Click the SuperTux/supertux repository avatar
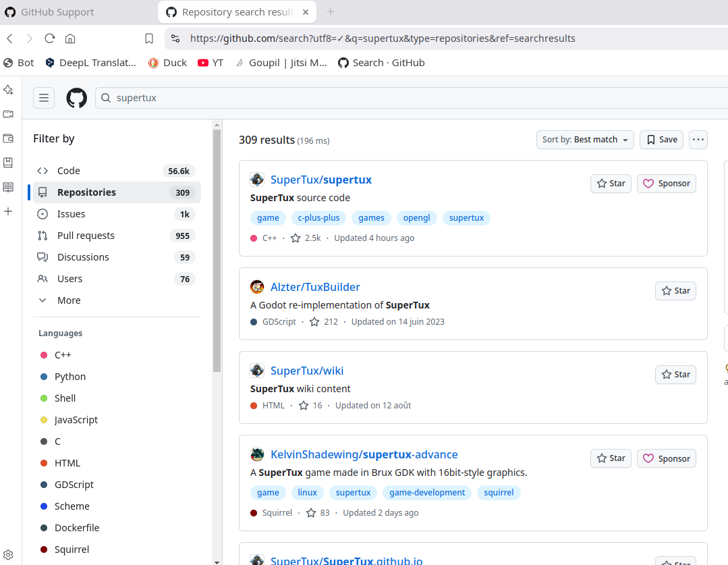 257,180
